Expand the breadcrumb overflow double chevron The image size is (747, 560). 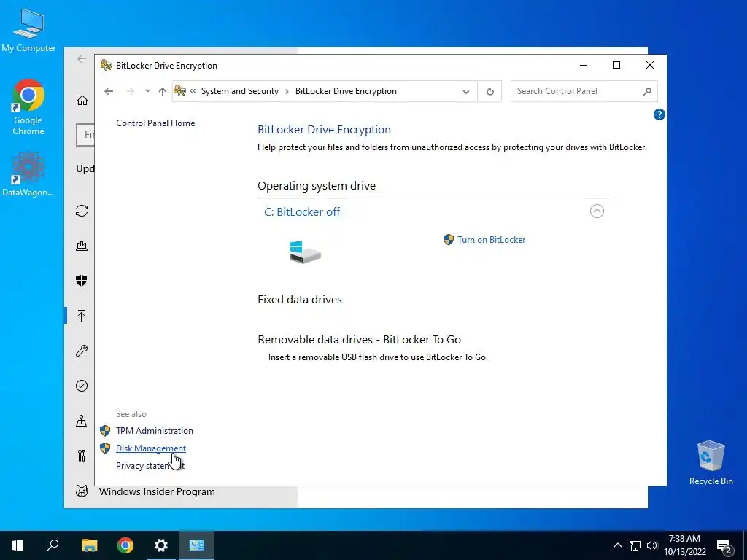193,90
